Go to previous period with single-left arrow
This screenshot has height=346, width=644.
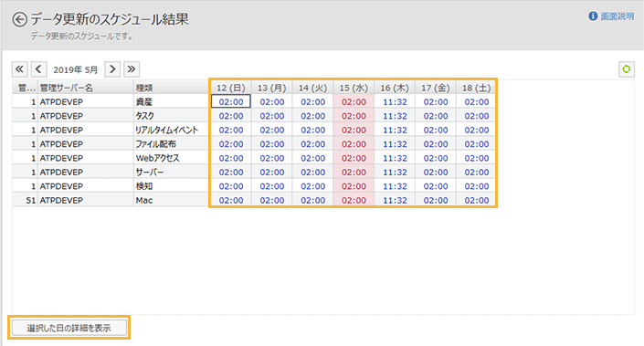[38, 69]
